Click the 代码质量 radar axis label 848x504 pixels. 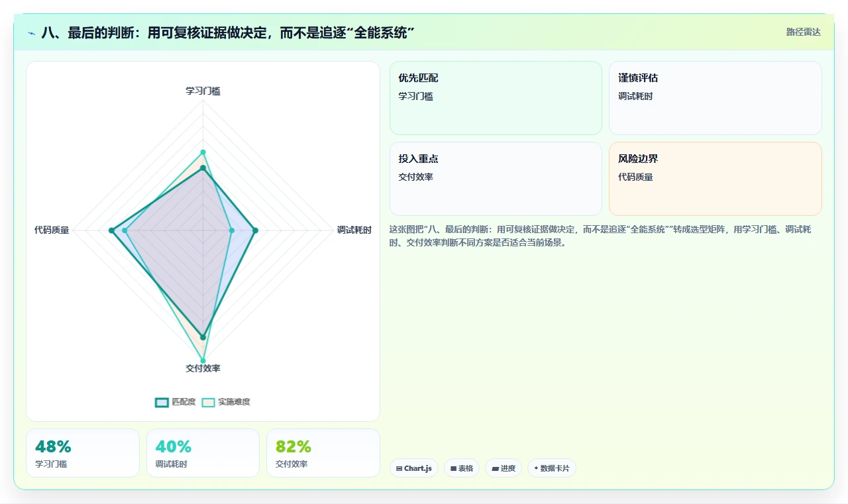[x=52, y=230]
